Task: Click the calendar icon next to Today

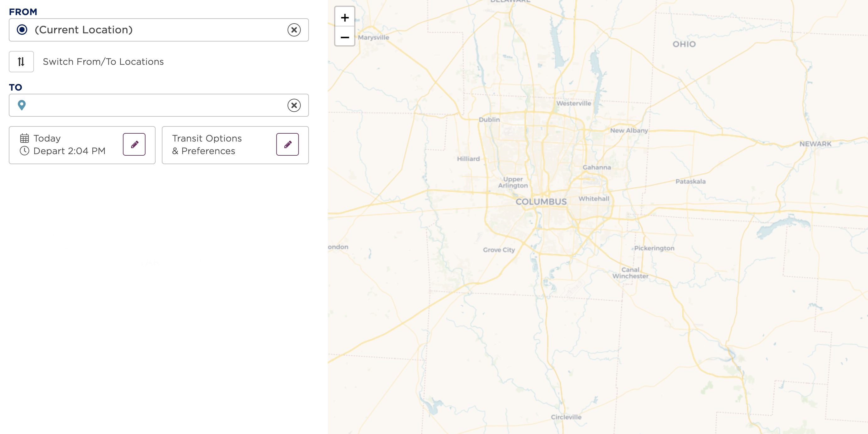Action: click(25, 138)
